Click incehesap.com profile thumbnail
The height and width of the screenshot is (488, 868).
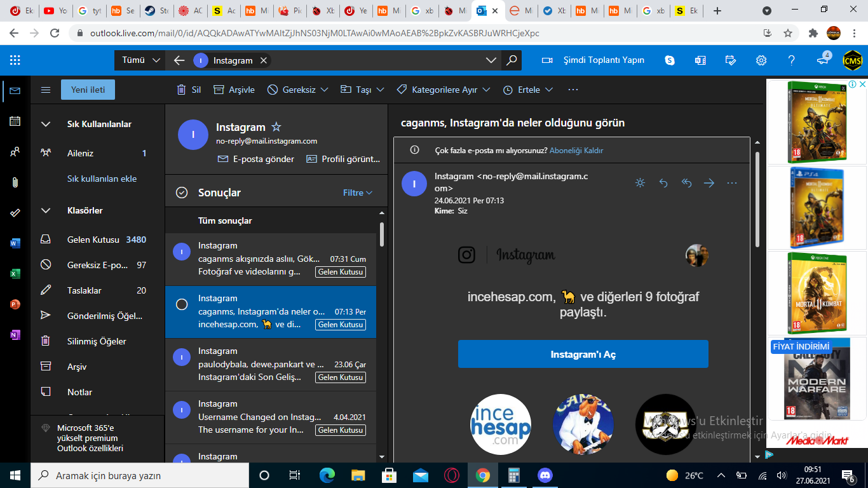(x=501, y=424)
